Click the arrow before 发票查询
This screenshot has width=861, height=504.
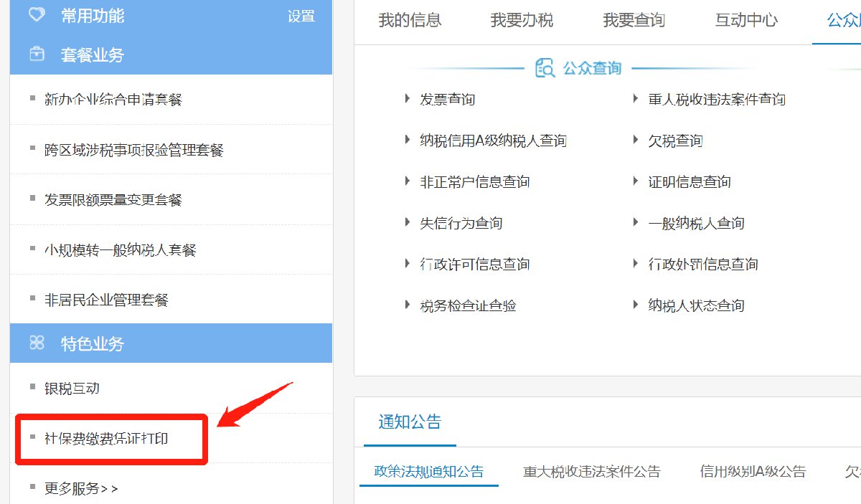pos(408,99)
